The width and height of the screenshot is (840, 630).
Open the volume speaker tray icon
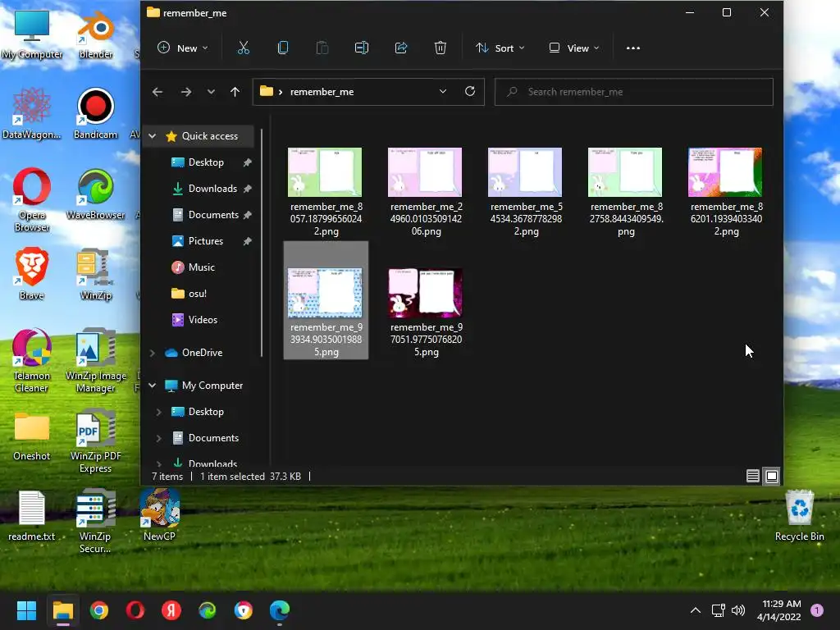[738, 610]
